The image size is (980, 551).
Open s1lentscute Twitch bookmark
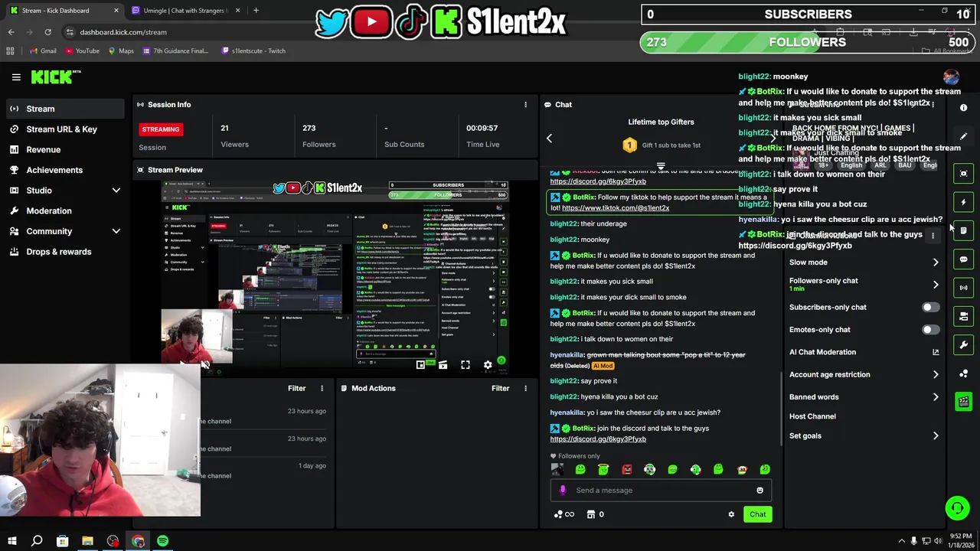point(253,51)
